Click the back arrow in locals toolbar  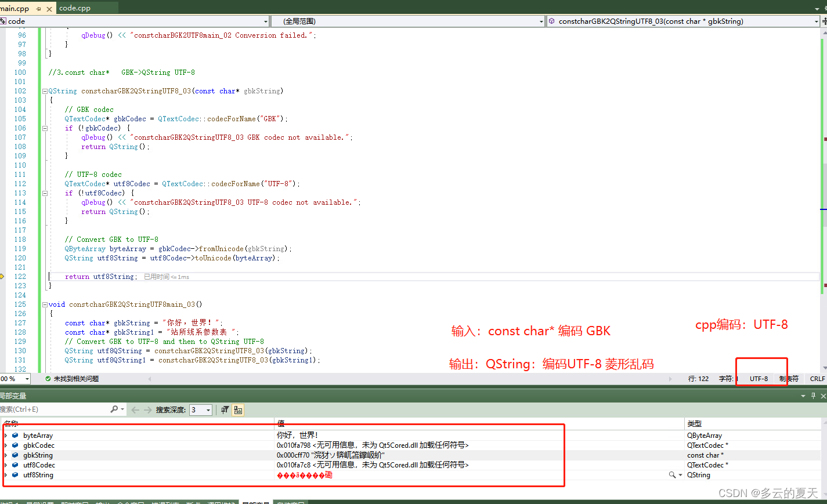pyautogui.click(x=135, y=409)
